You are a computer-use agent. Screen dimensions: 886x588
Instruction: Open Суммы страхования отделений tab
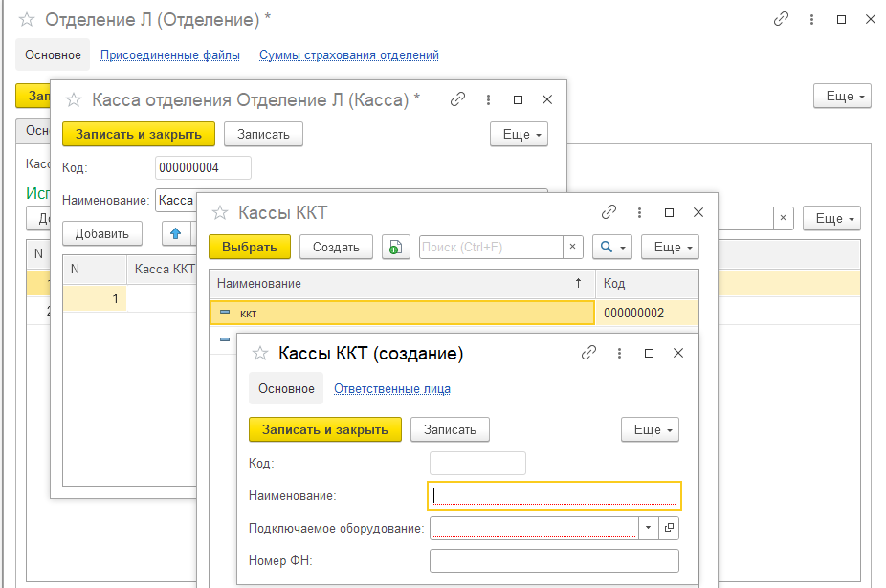pos(348,55)
